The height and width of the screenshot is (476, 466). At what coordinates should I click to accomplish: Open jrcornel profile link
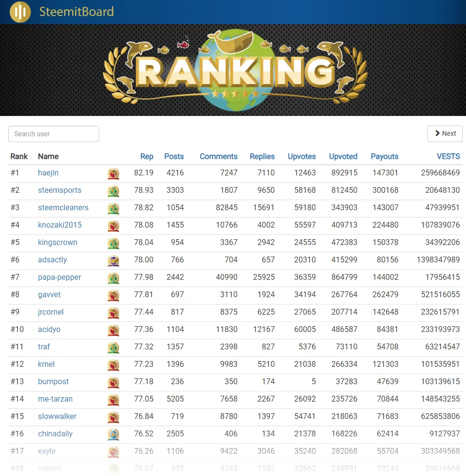51,312
